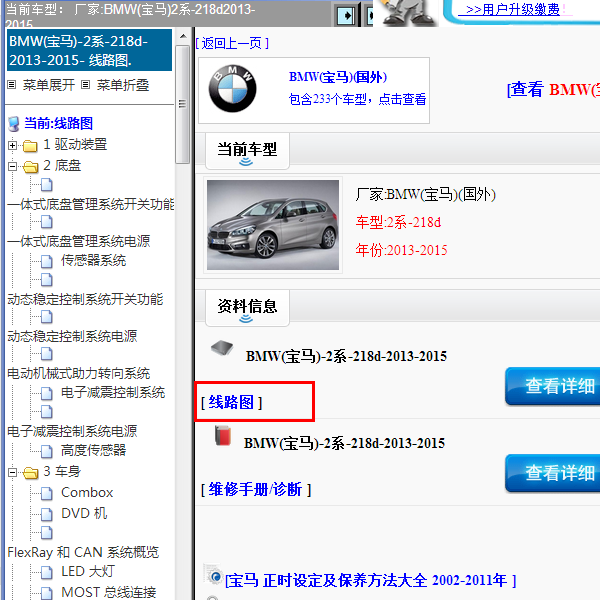Click 查看详细 button next to 线路图
600x600 pixels.
[x=552, y=386]
